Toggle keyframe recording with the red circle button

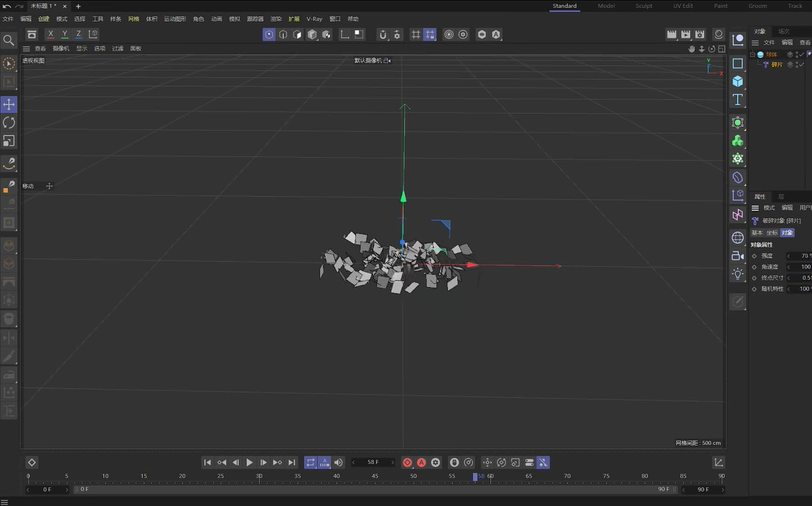coord(406,462)
